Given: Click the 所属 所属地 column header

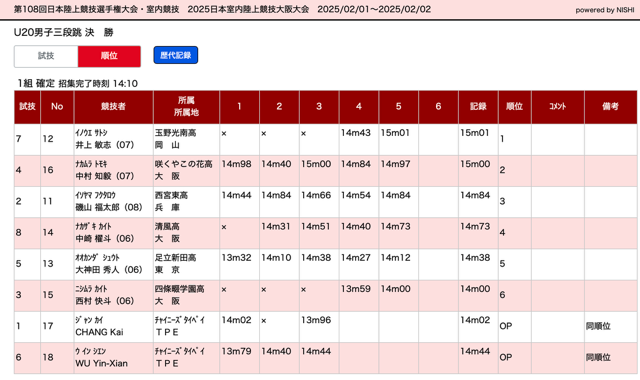Looking at the screenshot, I should tap(186, 107).
